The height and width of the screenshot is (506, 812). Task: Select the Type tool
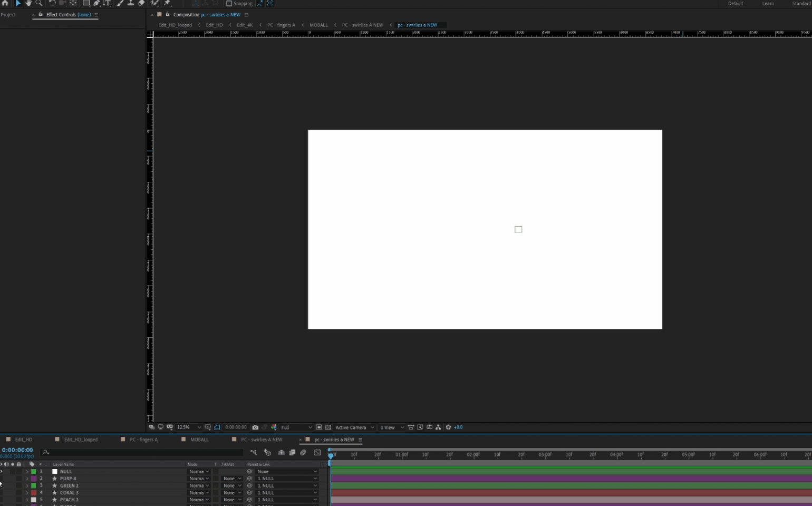pos(107,3)
